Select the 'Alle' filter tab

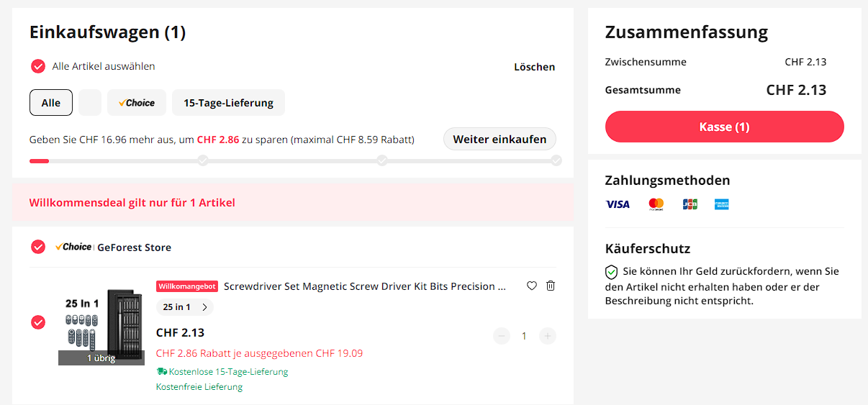coord(51,103)
